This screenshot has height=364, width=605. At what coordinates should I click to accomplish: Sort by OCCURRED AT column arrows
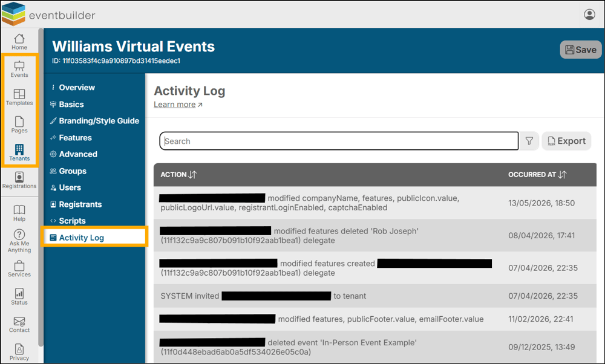[x=562, y=175]
